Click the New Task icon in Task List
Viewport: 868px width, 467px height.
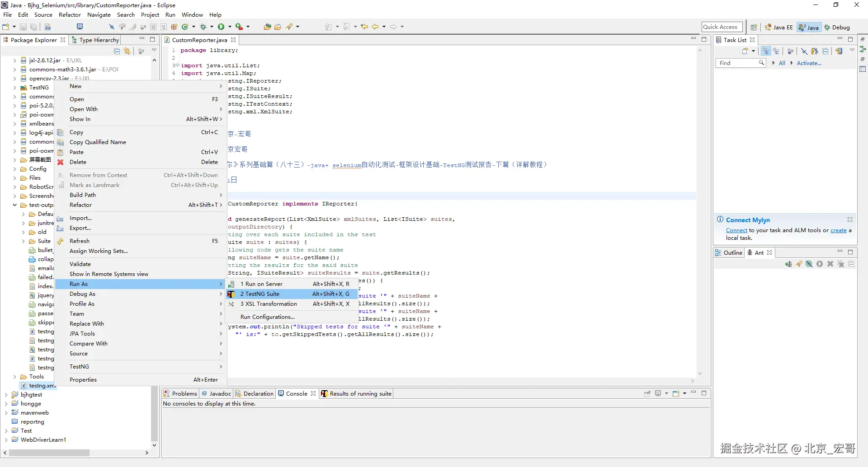point(745,51)
